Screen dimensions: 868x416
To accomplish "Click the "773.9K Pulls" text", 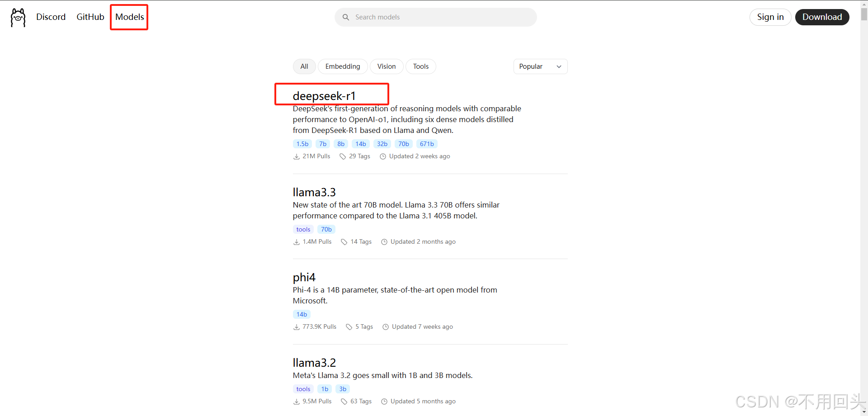I will pyautogui.click(x=320, y=327).
